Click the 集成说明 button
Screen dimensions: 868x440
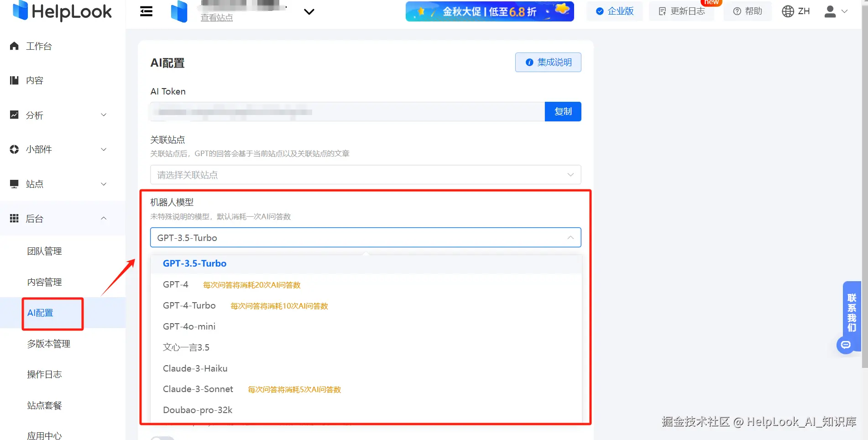point(548,62)
